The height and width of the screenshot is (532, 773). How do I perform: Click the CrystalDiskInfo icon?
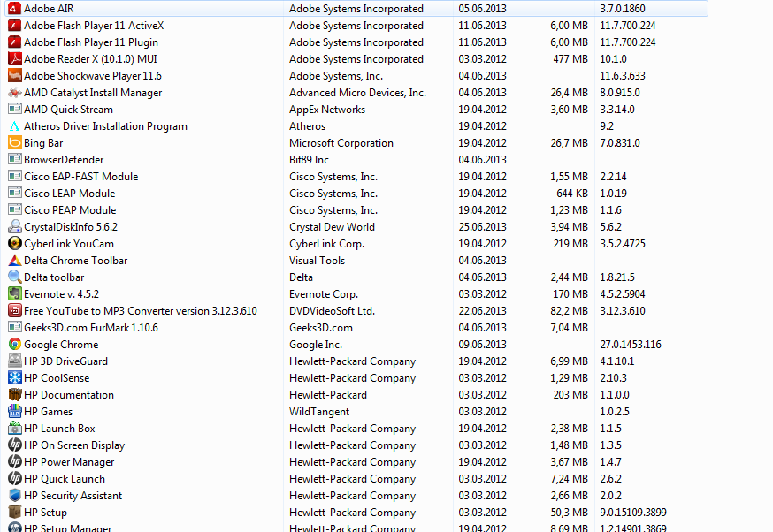[x=15, y=226]
